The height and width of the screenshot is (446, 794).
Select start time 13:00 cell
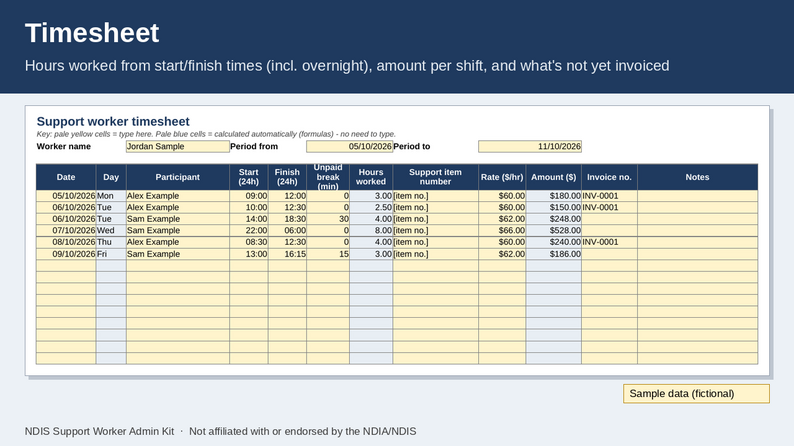click(249, 254)
